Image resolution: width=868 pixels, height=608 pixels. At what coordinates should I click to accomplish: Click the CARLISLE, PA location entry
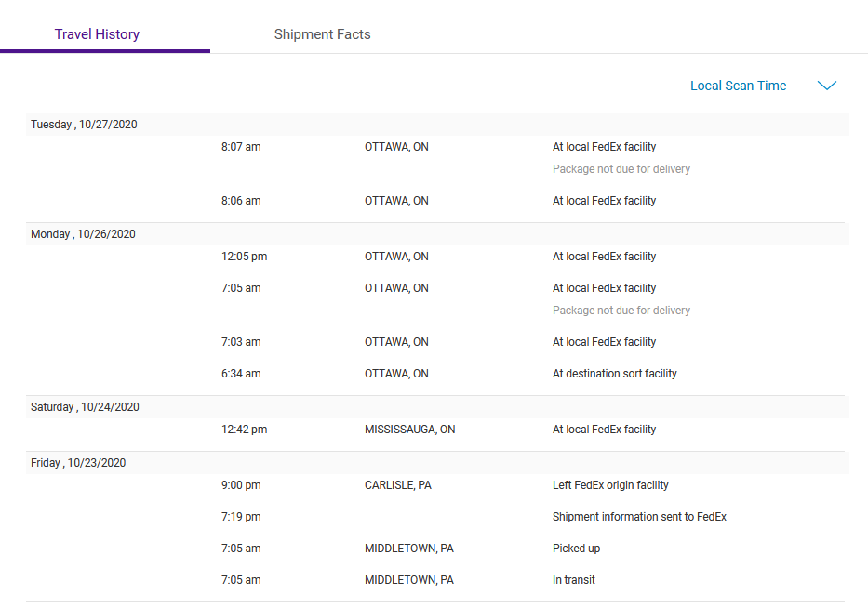point(397,485)
